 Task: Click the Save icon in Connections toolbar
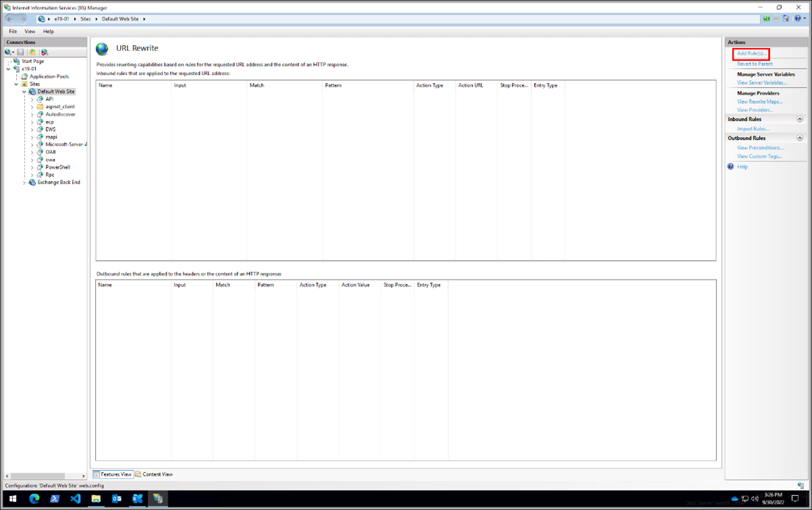(21, 52)
